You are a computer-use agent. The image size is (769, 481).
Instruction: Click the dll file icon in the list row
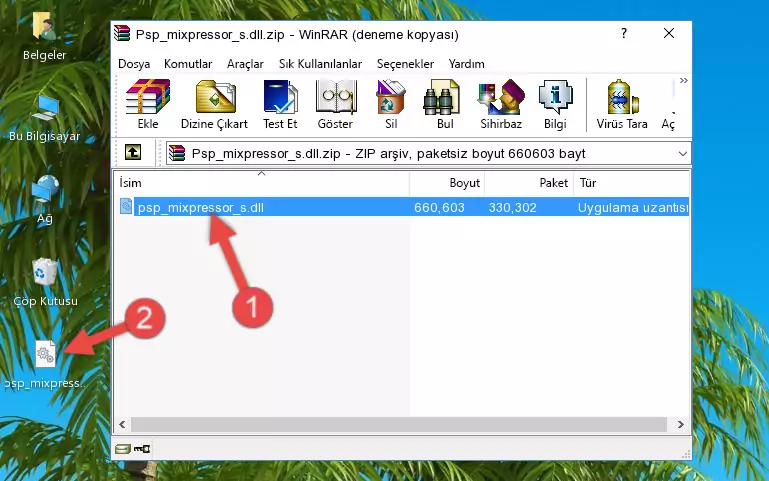point(126,206)
